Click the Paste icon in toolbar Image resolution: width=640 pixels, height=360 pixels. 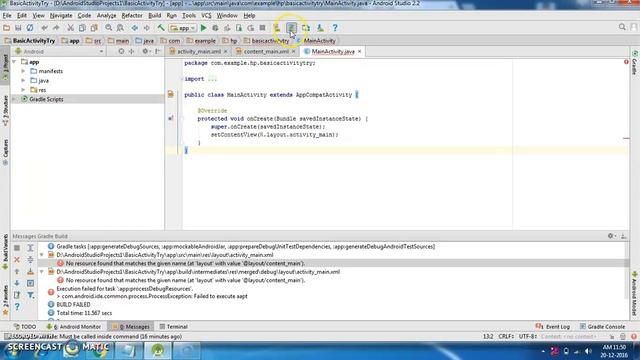tap(94, 28)
